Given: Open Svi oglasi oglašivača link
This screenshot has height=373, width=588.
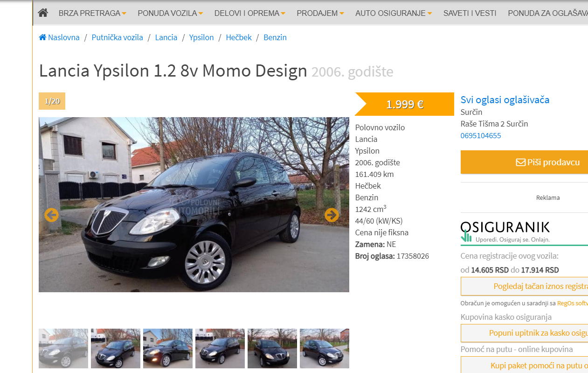Looking at the screenshot, I should pyautogui.click(x=505, y=99).
